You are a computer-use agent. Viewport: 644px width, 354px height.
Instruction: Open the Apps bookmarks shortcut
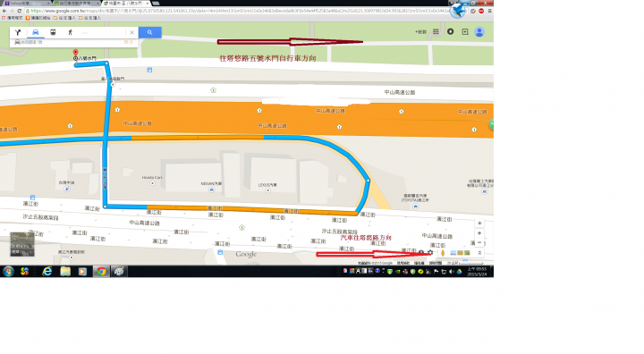[13, 18]
